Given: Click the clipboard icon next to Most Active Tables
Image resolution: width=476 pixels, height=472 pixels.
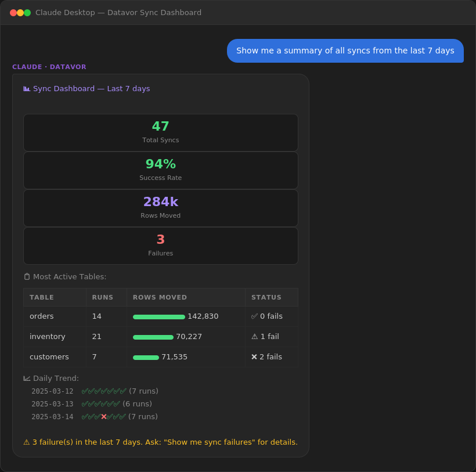Looking at the screenshot, I should pos(27,277).
